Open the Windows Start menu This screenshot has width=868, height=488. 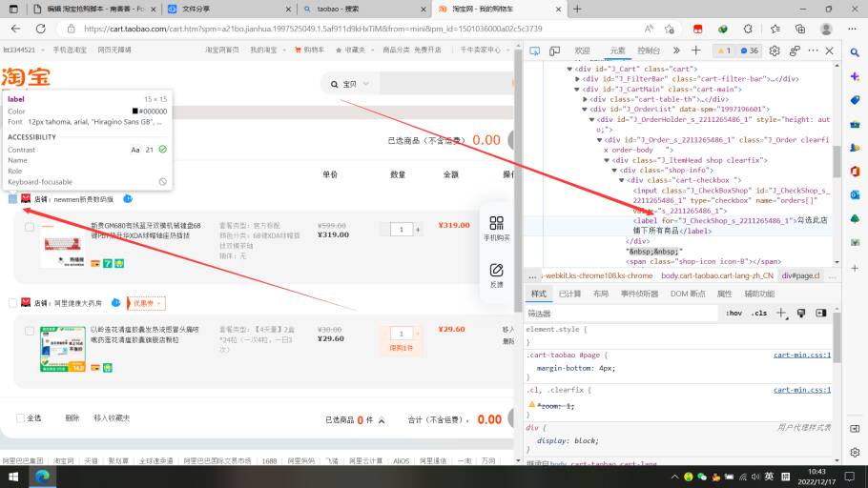coord(13,477)
